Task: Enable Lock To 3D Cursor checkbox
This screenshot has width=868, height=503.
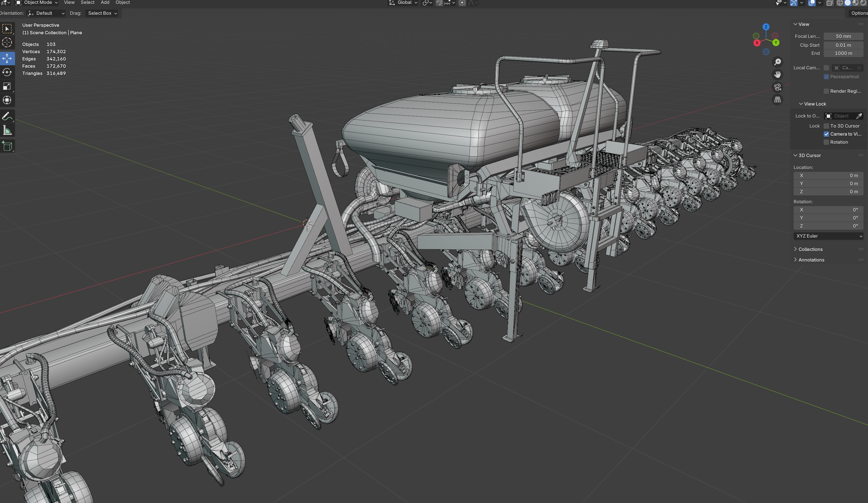Action: pyautogui.click(x=826, y=126)
